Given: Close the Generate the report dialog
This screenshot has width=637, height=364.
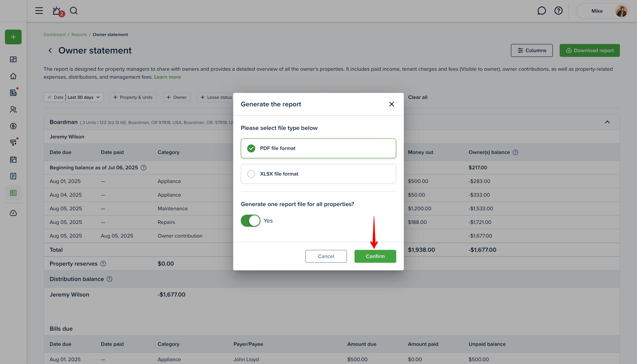Looking at the screenshot, I should (391, 104).
